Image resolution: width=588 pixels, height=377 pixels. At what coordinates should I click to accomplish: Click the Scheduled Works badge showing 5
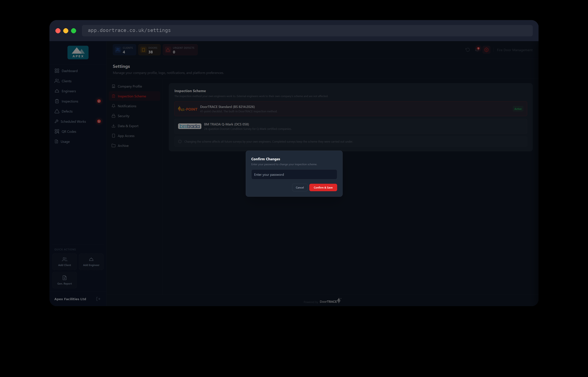click(x=99, y=121)
